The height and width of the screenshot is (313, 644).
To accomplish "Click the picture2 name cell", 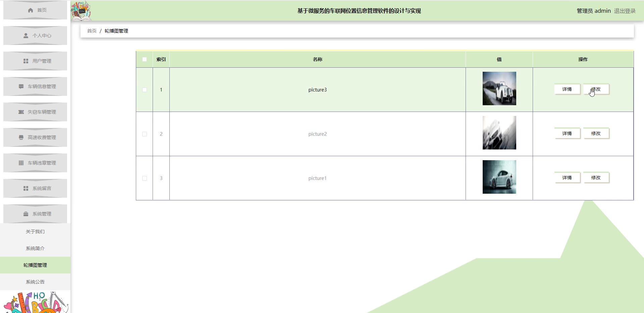I will pos(318,134).
